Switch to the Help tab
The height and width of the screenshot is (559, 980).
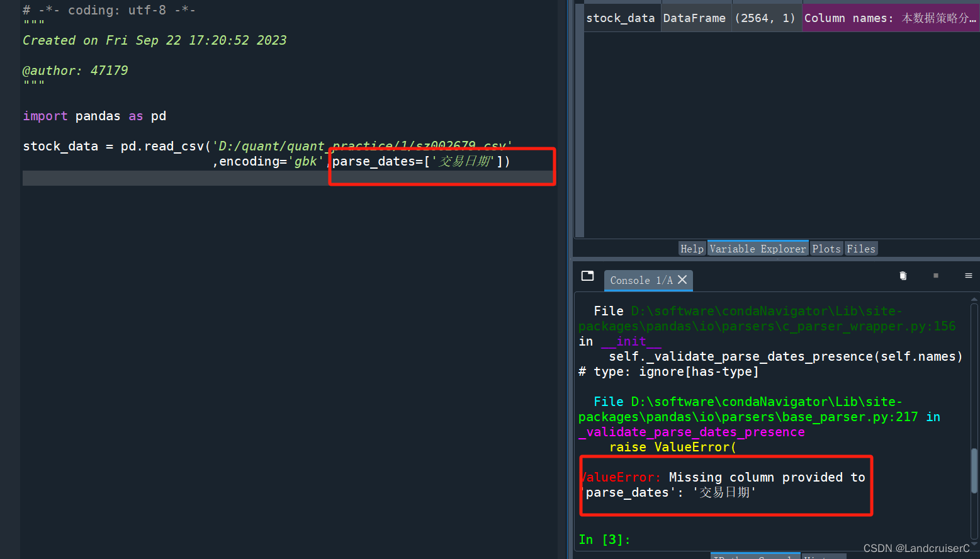point(692,248)
